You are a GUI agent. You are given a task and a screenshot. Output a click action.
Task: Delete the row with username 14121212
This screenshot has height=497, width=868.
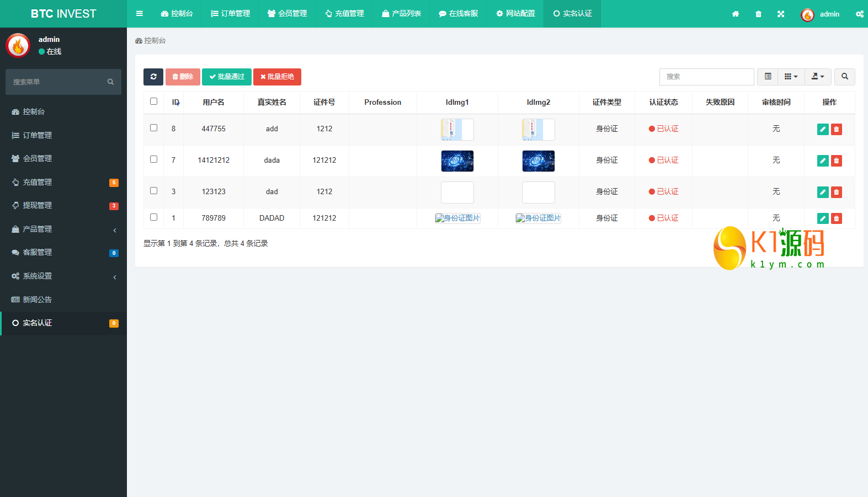pyautogui.click(x=837, y=161)
